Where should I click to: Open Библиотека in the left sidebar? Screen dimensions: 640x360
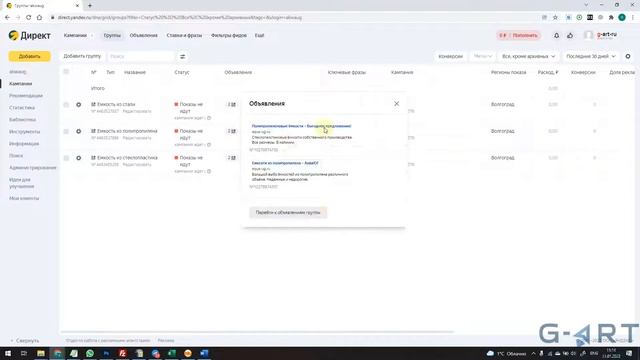tap(22, 120)
